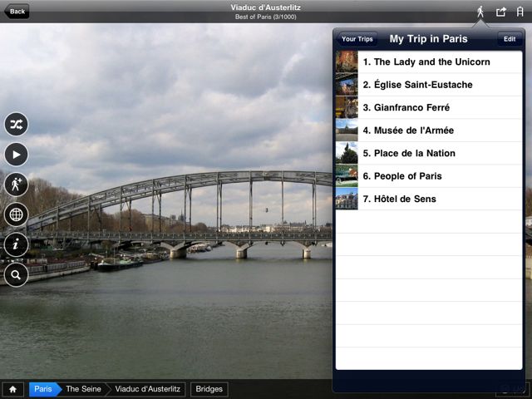
Task: Tap the My Trip in Paris heading
Action: 429,39
